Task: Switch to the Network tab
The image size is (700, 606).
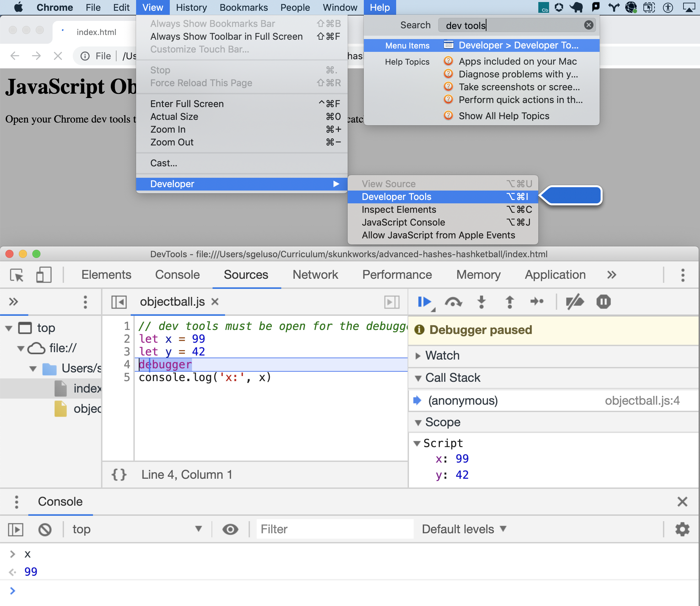Action: click(315, 275)
